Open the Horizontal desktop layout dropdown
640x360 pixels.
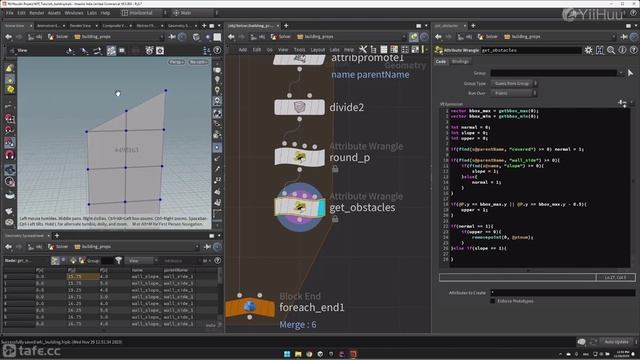pyautogui.click(x=143, y=13)
